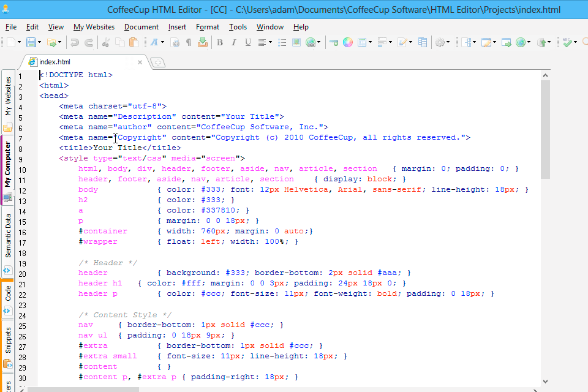Insert a table with the table icon
Screen dimensions: 588x392
coord(362,42)
